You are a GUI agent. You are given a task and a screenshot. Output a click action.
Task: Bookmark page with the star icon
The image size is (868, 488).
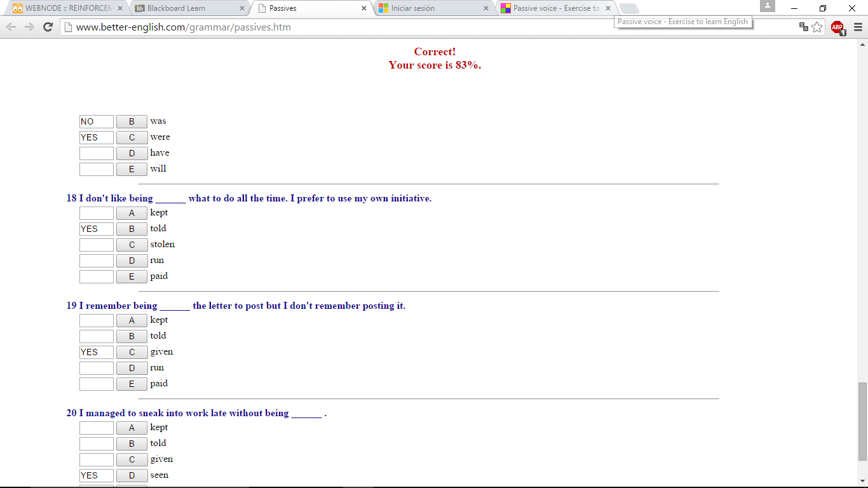817,27
